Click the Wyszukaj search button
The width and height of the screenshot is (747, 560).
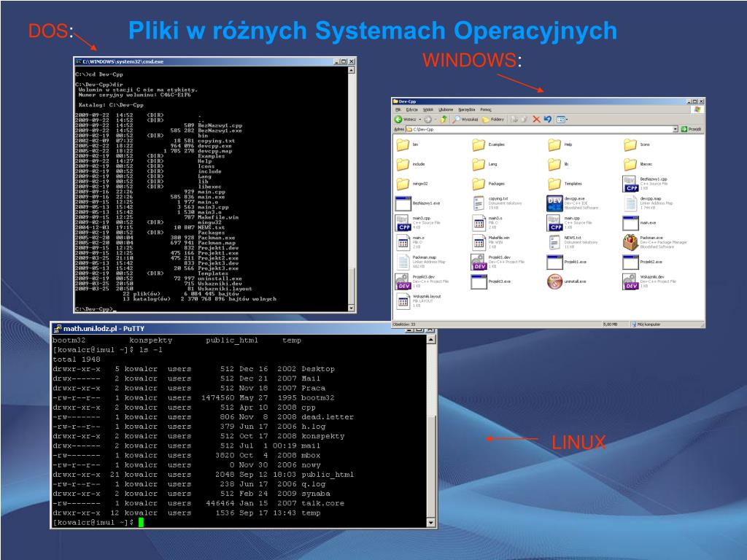465,120
